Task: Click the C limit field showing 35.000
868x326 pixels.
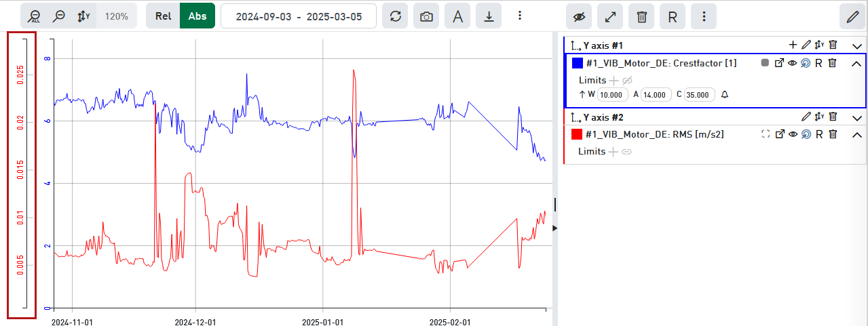Action: coord(700,94)
